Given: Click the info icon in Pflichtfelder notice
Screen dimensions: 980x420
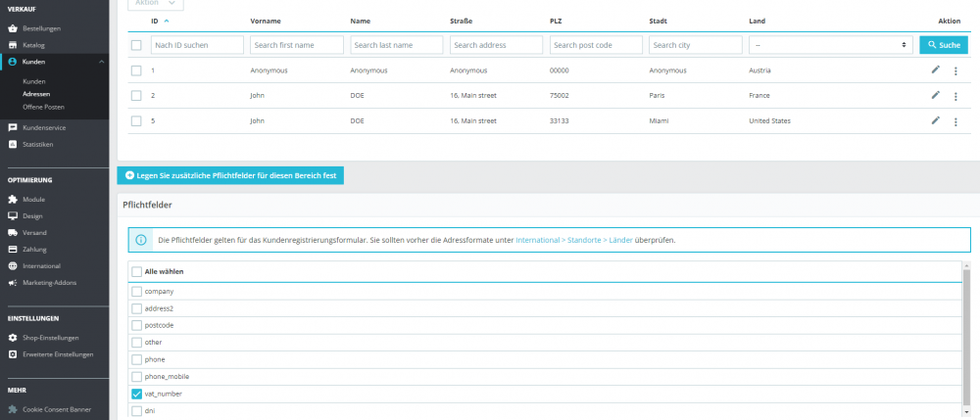Looking at the screenshot, I should (141, 240).
